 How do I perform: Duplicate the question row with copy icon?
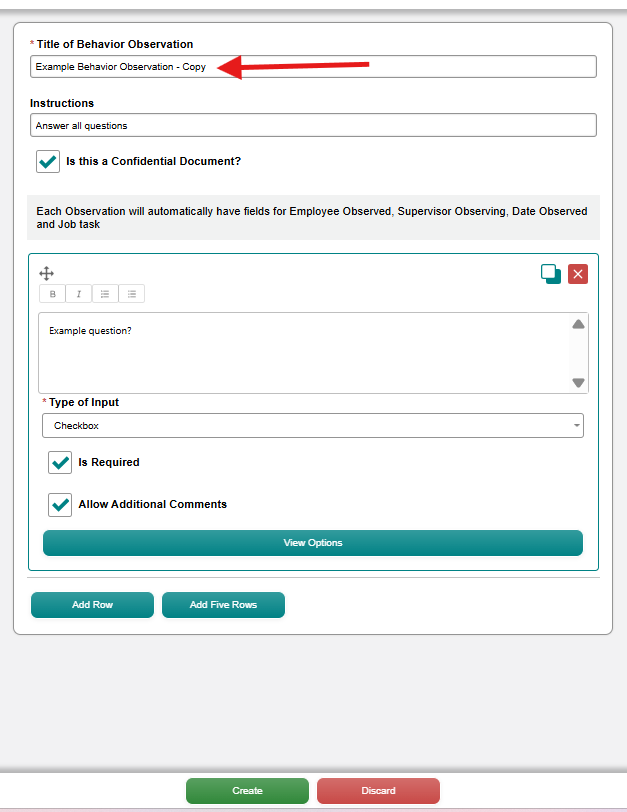[x=551, y=274]
